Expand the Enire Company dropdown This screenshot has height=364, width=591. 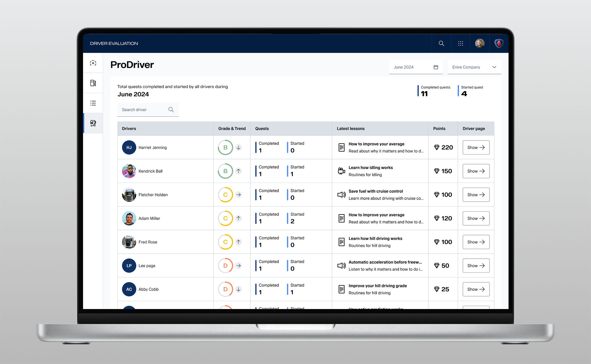(x=474, y=67)
